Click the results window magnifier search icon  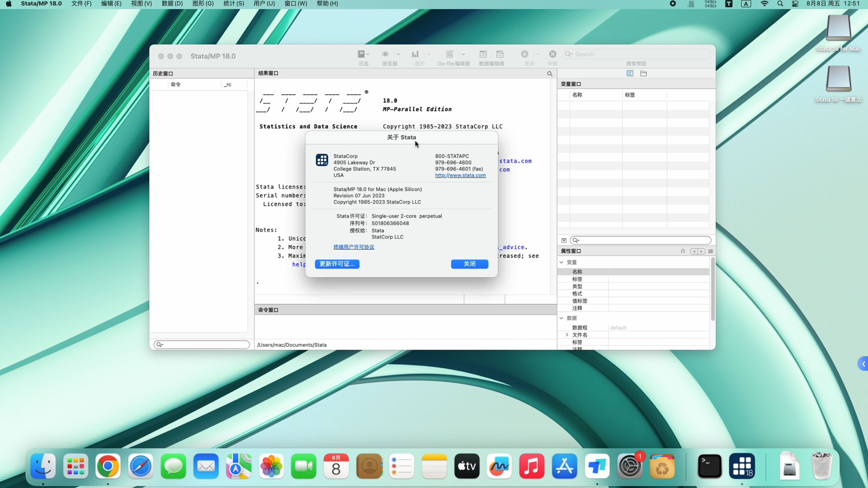(x=550, y=74)
